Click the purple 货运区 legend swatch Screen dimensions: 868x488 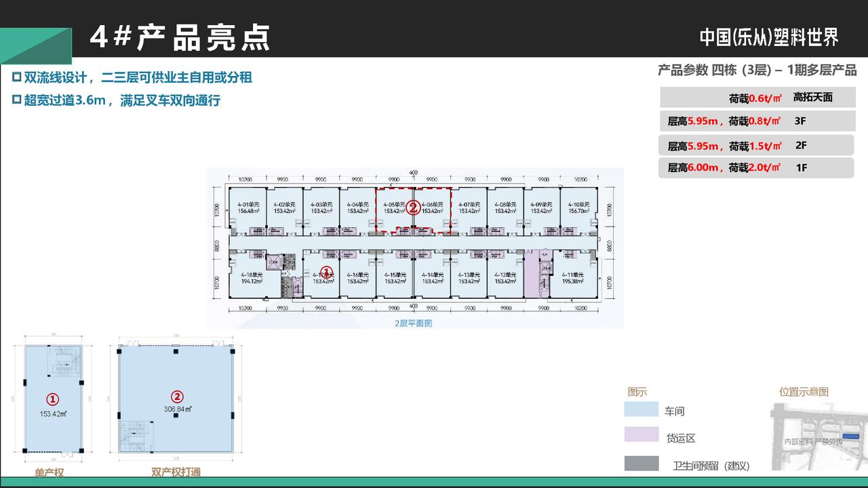(x=642, y=434)
